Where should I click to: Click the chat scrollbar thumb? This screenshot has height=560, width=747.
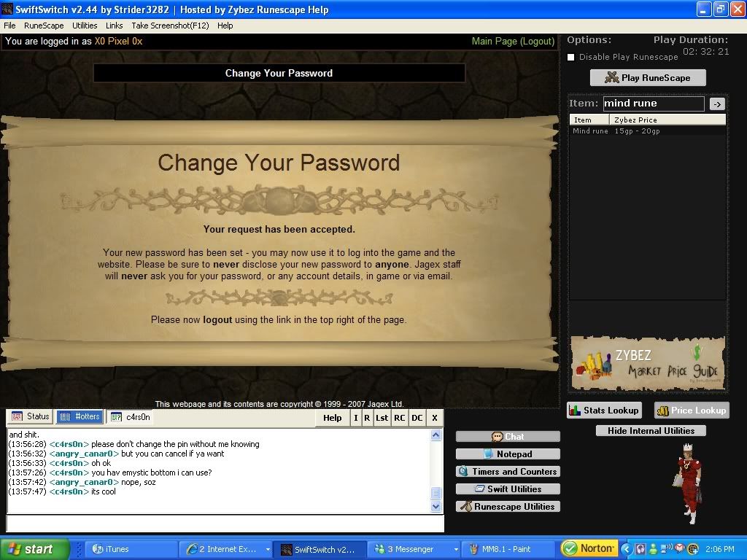[x=436, y=493]
